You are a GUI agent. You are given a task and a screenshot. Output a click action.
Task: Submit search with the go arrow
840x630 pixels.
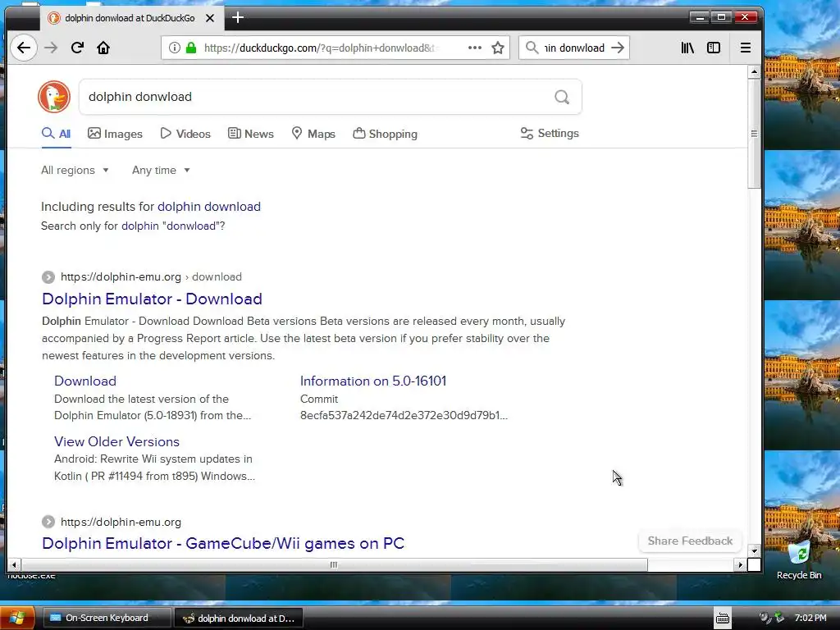(618, 48)
